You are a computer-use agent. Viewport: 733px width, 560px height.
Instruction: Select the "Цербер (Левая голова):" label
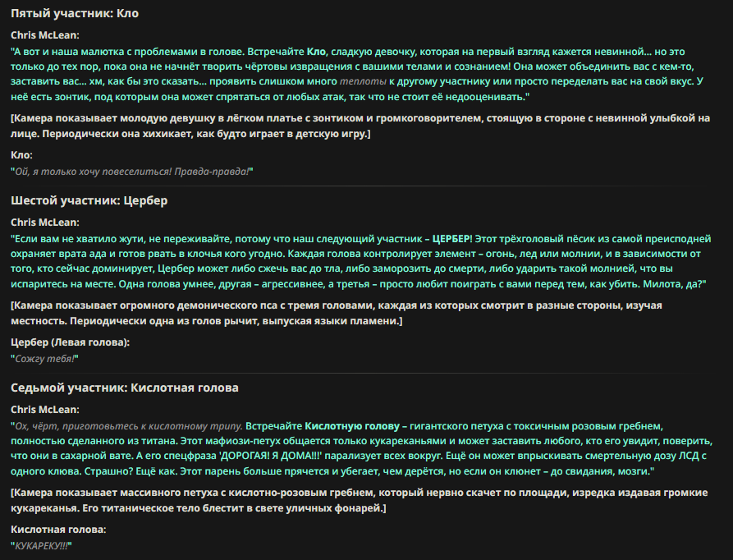(x=70, y=342)
